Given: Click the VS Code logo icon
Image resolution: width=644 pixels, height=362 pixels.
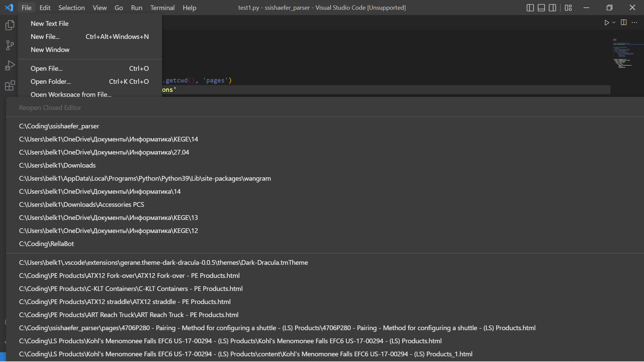Looking at the screenshot, I should click(9, 7).
